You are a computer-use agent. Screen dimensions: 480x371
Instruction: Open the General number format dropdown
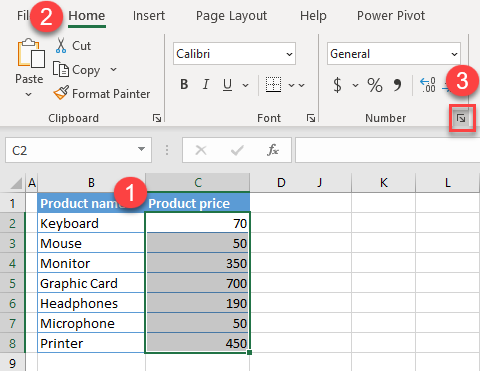pyautogui.click(x=454, y=54)
